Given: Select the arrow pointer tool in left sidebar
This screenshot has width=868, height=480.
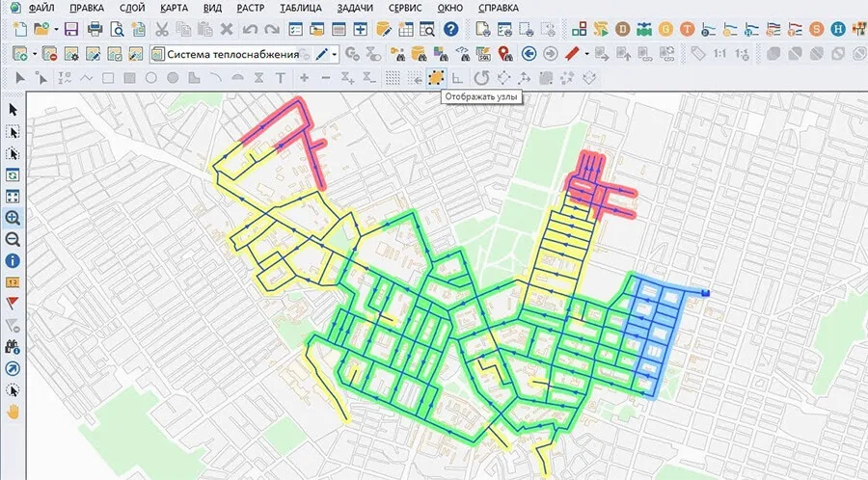Looking at the screenshot, I should (x=13, y=110).
